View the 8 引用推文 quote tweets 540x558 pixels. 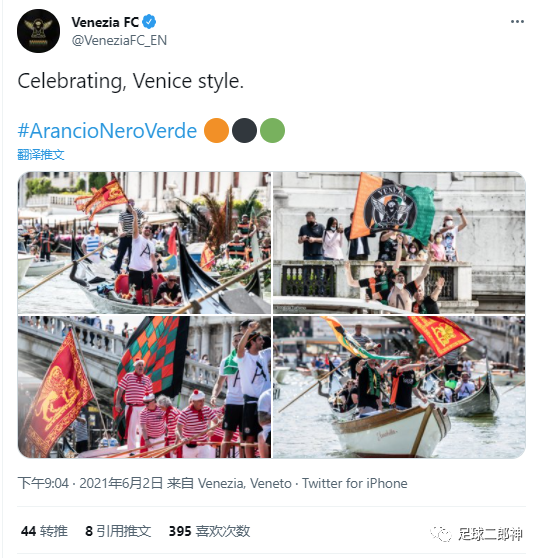click(x=118, y=531)
